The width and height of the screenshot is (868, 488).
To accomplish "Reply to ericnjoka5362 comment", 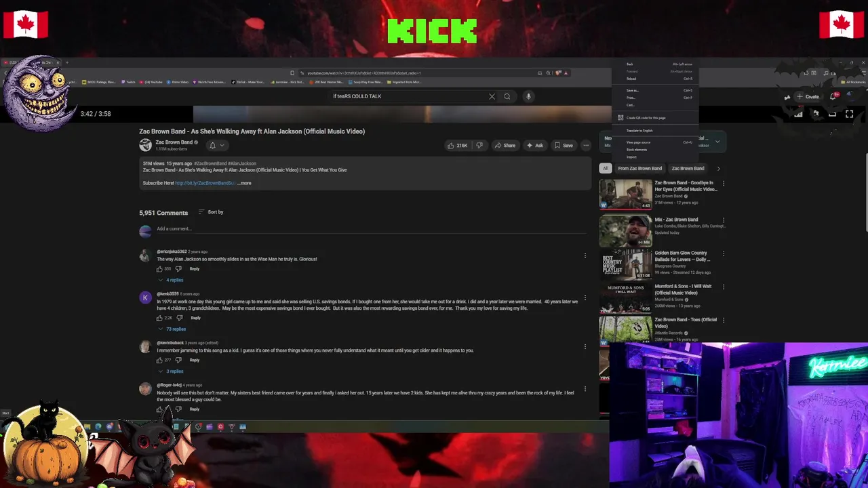I will pos(195,269).
